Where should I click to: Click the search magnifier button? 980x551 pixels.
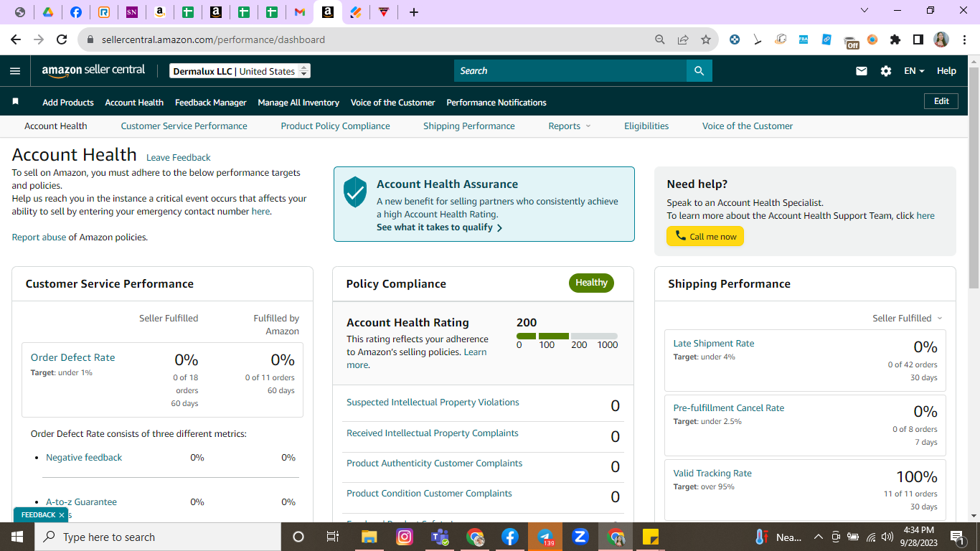699,71
